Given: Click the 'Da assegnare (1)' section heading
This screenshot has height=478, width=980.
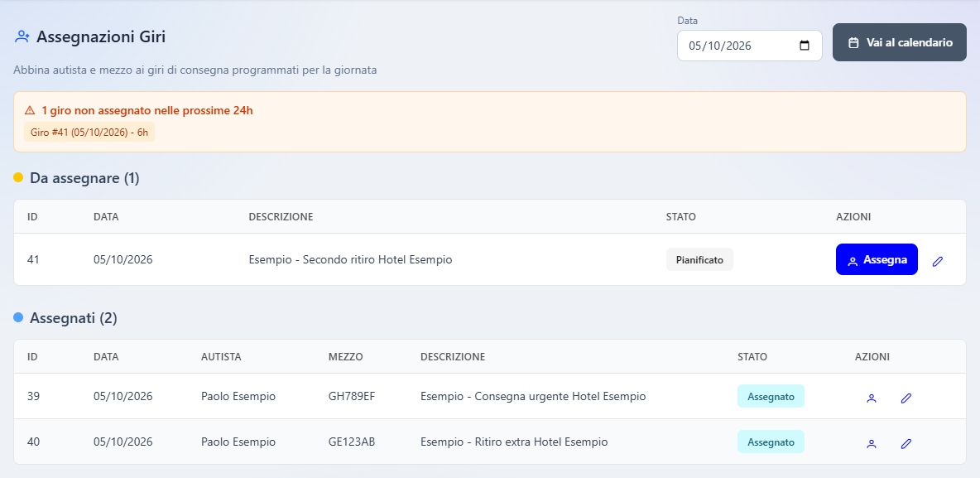Looking at the screenshot, I should point(84,178).
